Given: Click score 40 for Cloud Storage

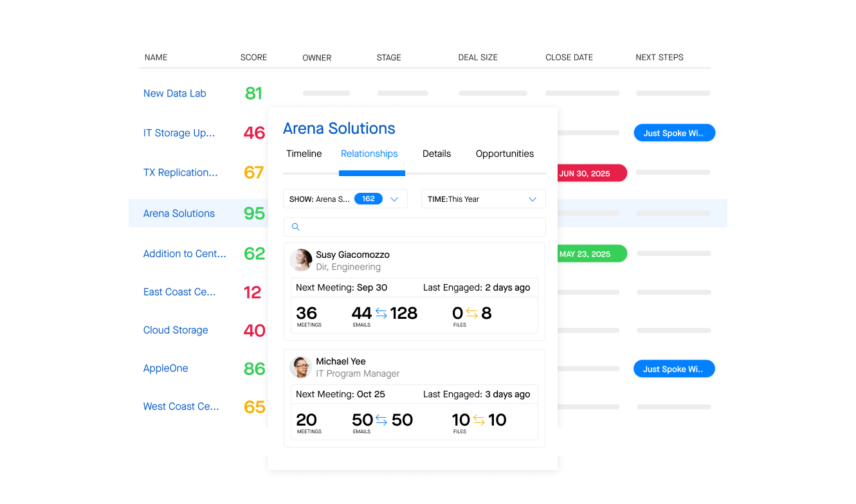Looking at the screenshot, I should [x=255, y=330].
